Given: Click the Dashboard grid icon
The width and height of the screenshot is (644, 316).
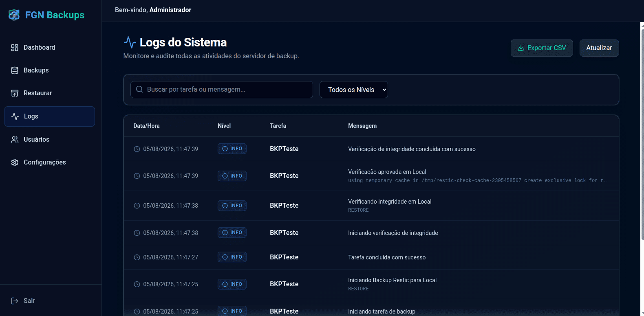Looking at the screenshot, I should click(15, 48).
